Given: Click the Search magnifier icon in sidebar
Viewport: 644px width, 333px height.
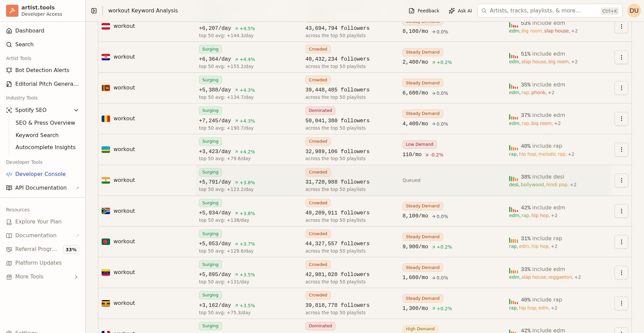Looking at the screenshot, I should point(9,45).
